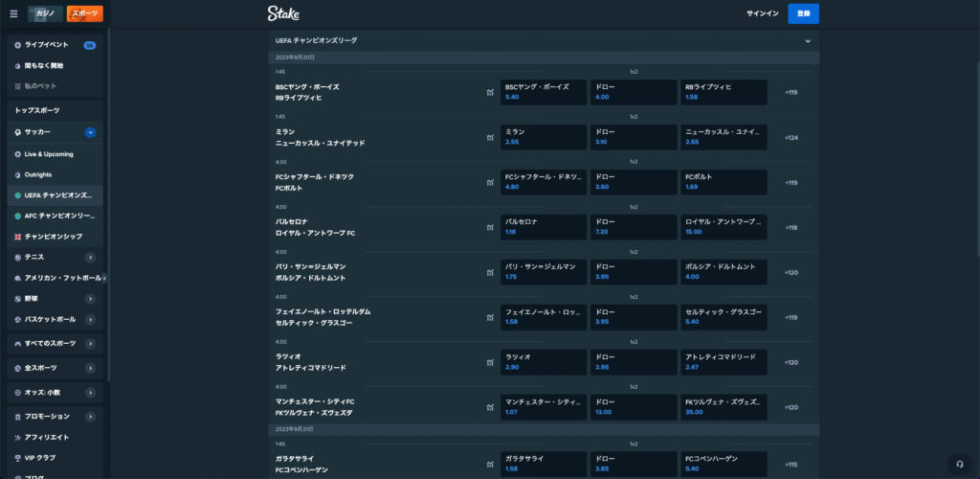Expand the テニス chevron

click(x=90, y=258)
